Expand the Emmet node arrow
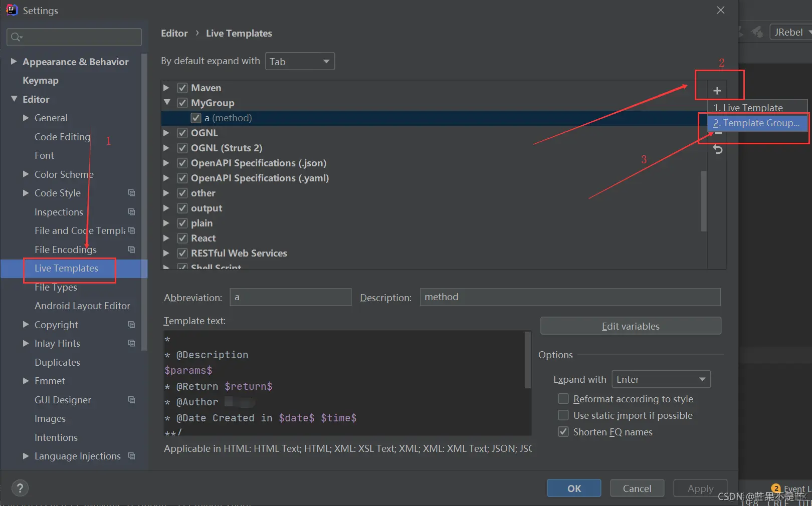This screenshot has width=812, height=506. point(26,381)
